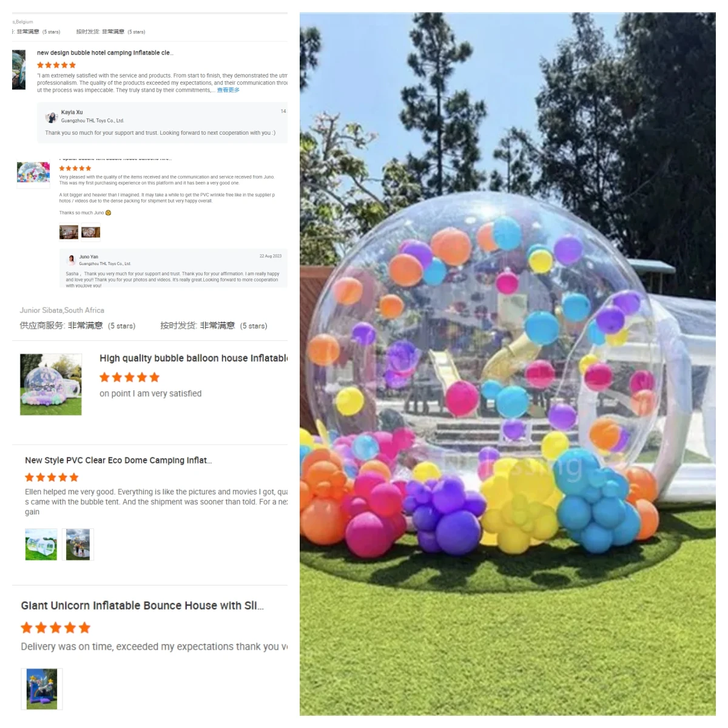Click the 'High quality bubble balloon house' title

[194, 358]
